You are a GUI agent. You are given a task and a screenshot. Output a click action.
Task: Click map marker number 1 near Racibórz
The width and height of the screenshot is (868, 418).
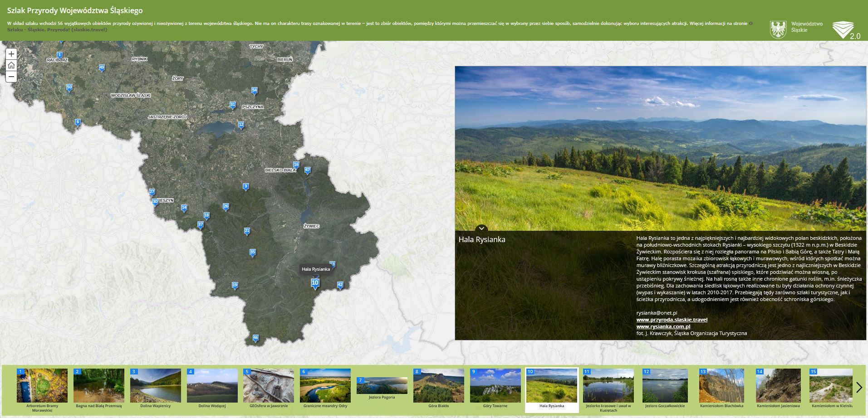click(60, 54)
